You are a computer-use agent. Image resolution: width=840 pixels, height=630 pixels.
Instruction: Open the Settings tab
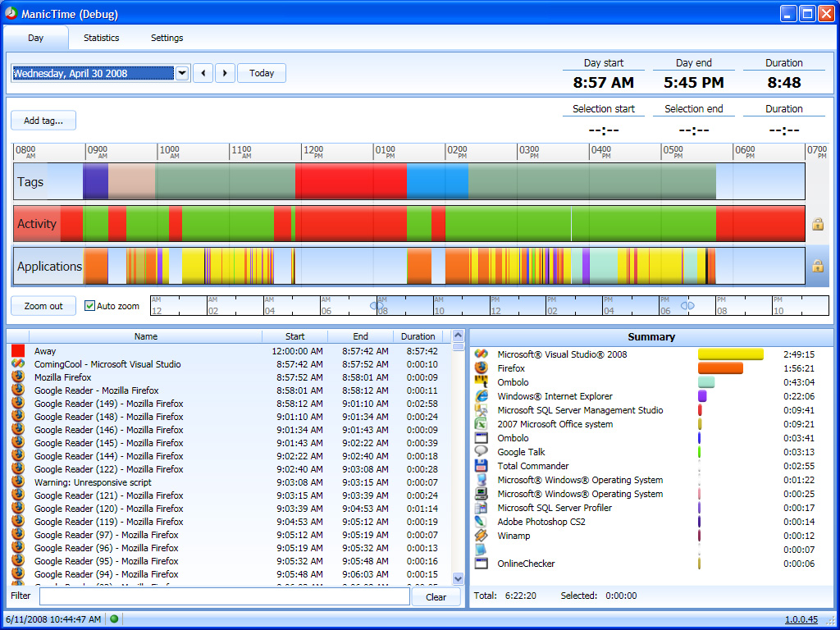point(167,38)
